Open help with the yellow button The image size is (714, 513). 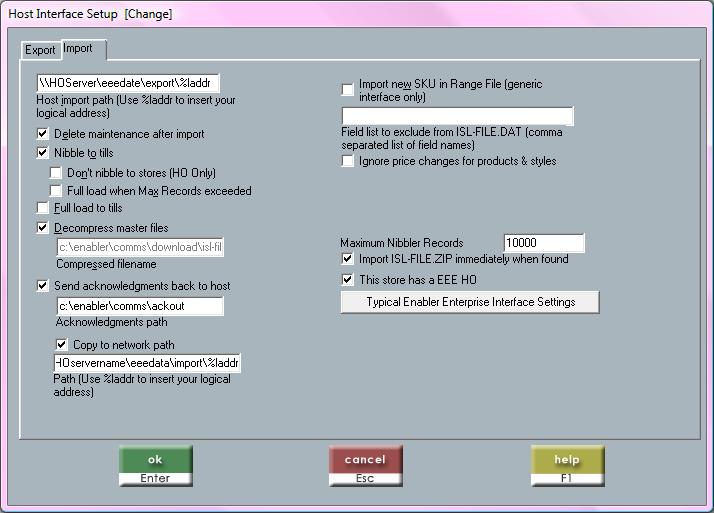(x=567, y=466)
